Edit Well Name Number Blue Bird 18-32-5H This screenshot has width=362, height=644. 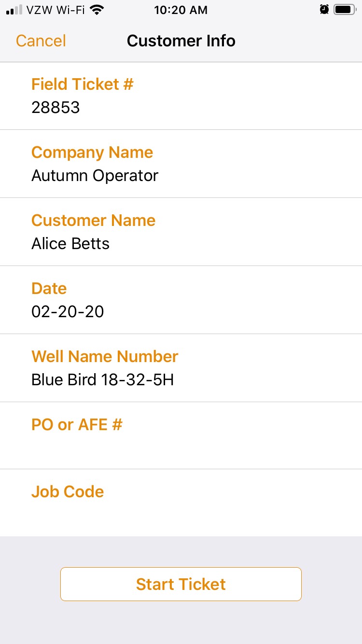coord(102,379)
